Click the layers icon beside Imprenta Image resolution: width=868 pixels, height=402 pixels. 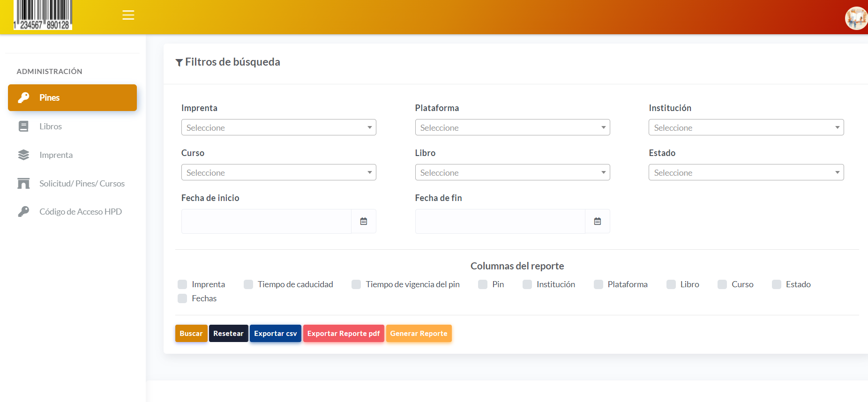click(x=23, y=155)
